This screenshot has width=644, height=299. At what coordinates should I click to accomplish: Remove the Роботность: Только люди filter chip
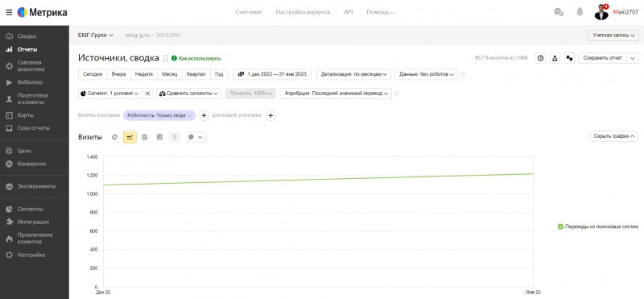point(189,115)
